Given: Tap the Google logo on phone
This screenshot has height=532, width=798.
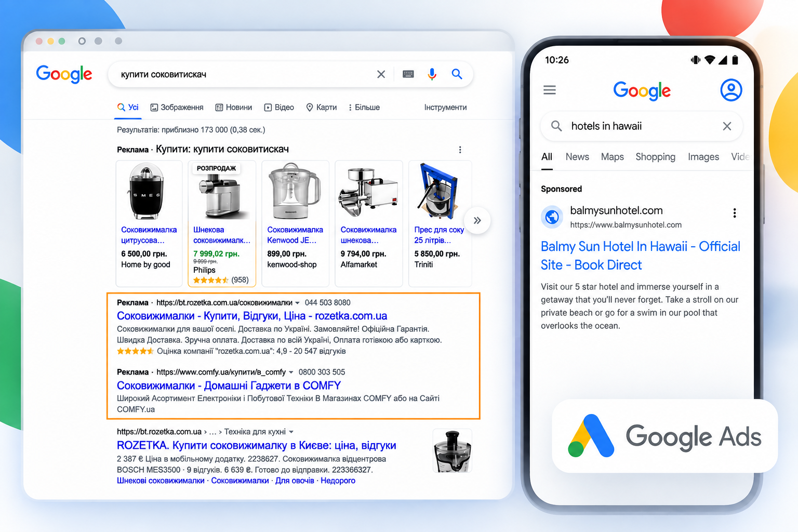Looking at the screenshot, I should click(x=642, y=90).
